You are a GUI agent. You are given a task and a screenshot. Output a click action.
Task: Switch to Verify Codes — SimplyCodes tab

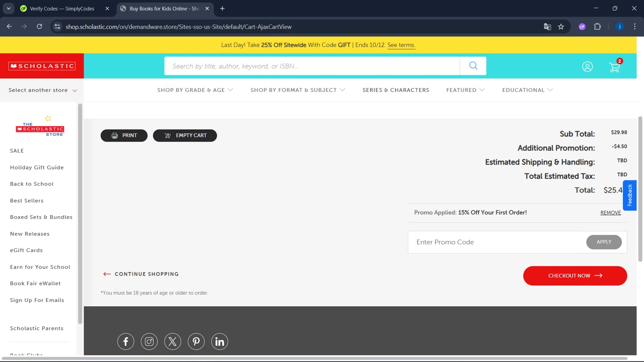click(x=63, y=9)
